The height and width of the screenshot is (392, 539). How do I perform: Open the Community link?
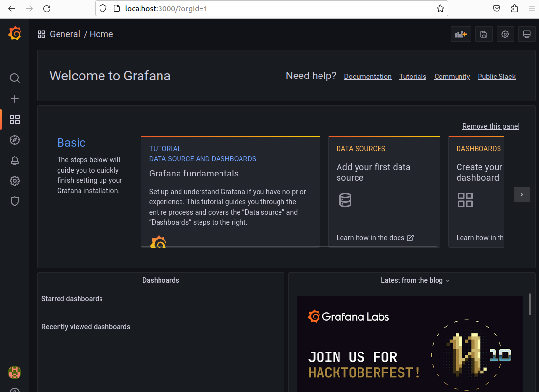point(452,77)
